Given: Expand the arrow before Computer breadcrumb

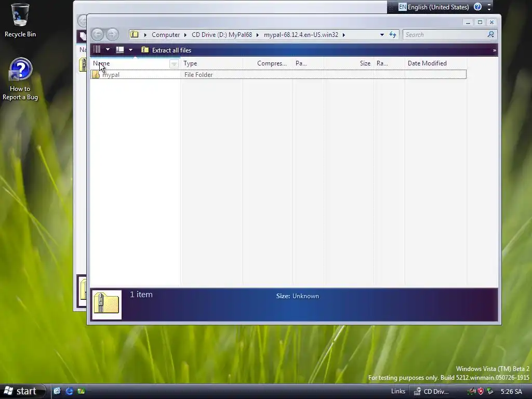Looking at the screenshot, I should pyautogui.click(x=145, y=35).
